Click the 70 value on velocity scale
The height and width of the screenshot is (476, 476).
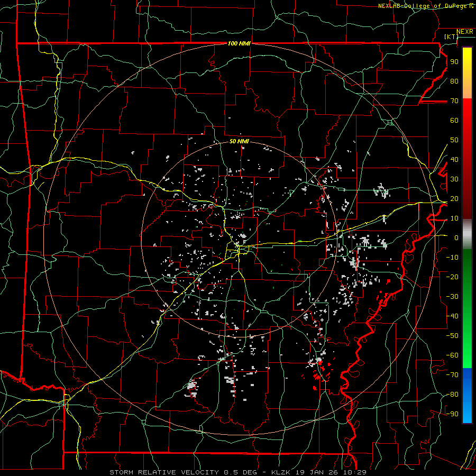tap(454, 101)
